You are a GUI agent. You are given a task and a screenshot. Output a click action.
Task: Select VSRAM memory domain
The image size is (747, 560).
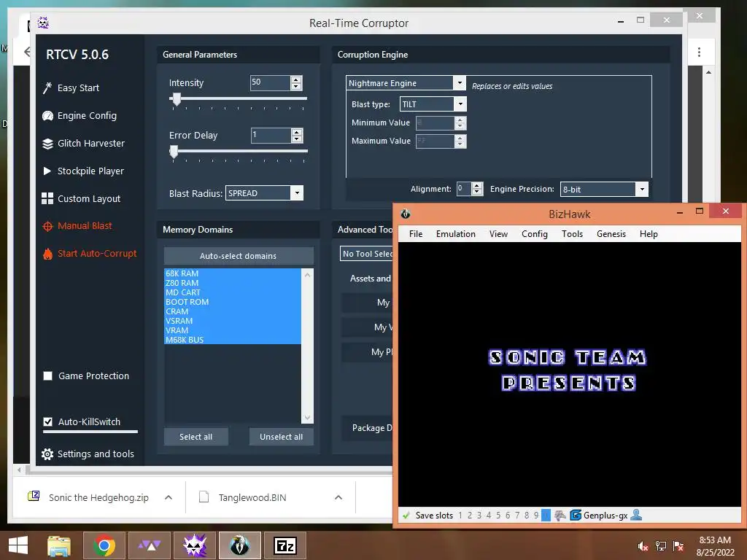tap(233, 321)
